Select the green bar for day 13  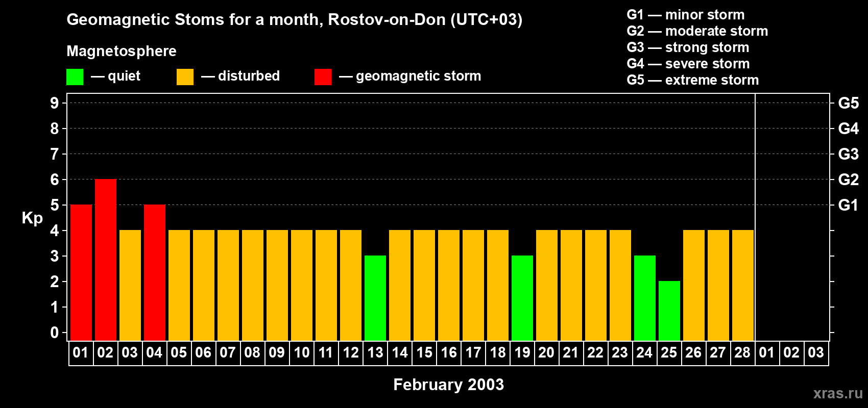[x=375, y=298]
